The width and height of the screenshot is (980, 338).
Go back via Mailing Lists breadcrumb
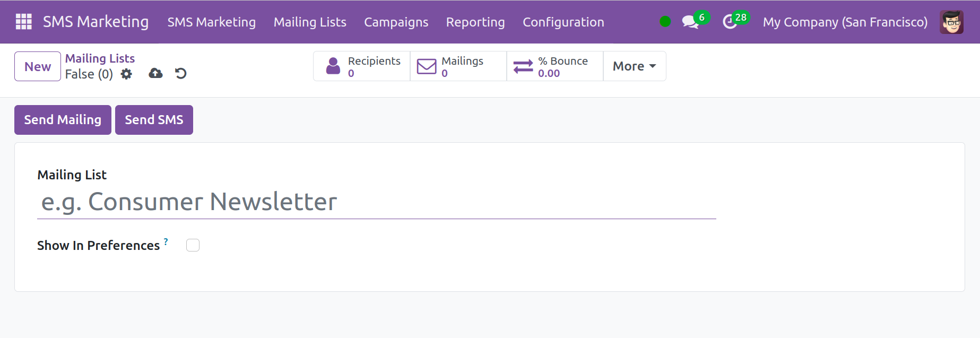pos(100,58)
